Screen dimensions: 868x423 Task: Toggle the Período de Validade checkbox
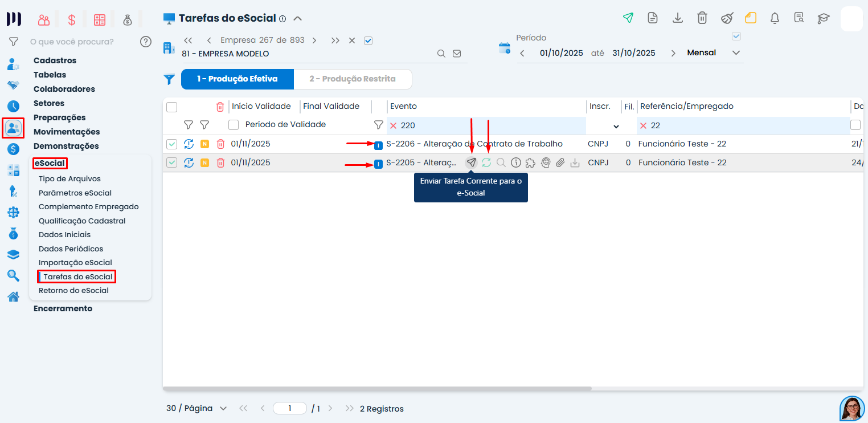[x=234, y=124]
